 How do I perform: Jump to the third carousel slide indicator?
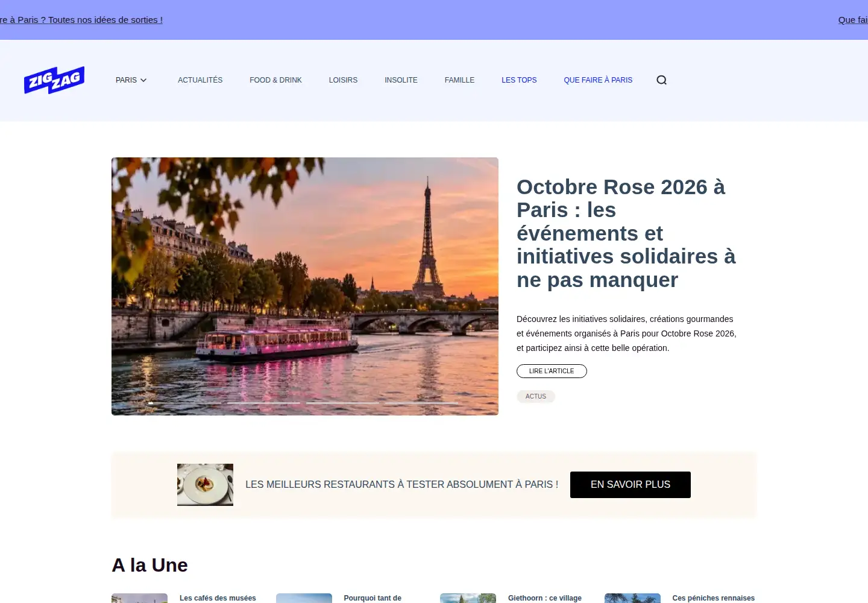point(342,403)
